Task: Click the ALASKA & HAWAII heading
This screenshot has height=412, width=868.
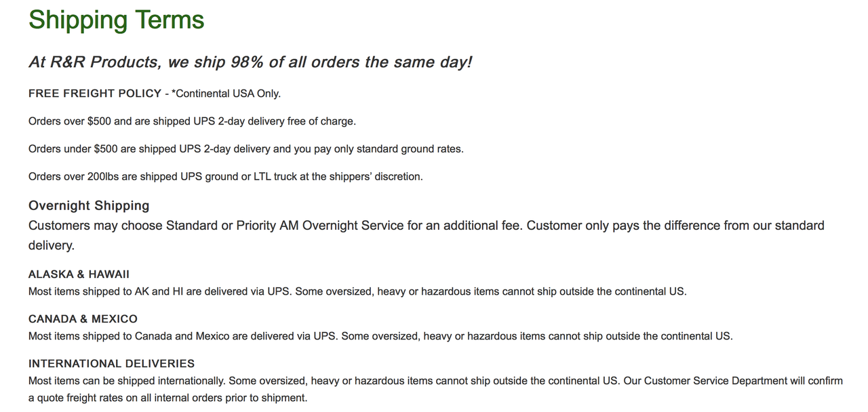Action: (x=79, y=274)
